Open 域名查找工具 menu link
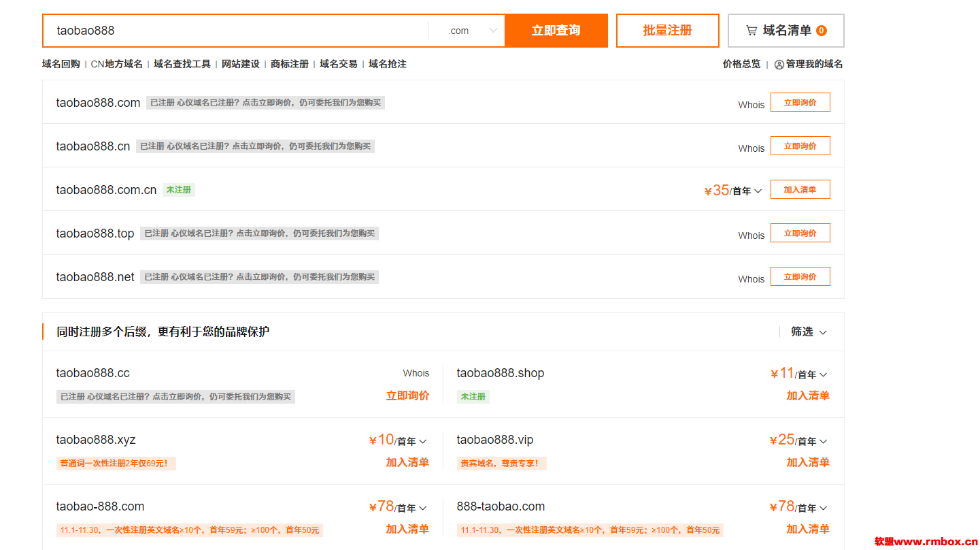Viewport: 980px width, 550px height. coord(182,64)
